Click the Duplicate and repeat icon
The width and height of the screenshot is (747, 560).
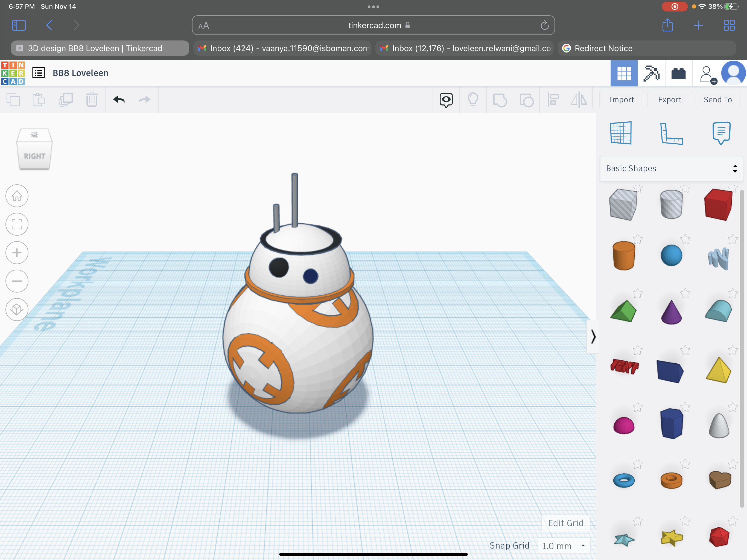click(66, 100)
